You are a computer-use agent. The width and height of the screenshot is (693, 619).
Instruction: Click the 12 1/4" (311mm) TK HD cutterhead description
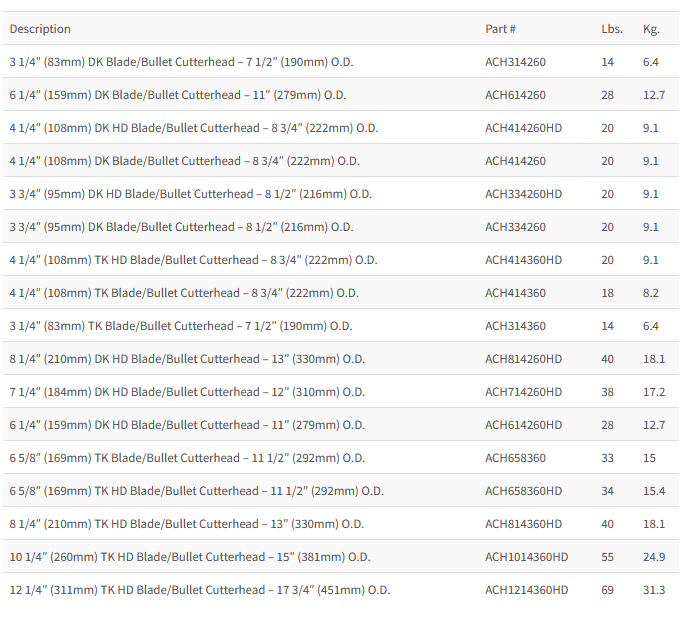click(200, 590)
